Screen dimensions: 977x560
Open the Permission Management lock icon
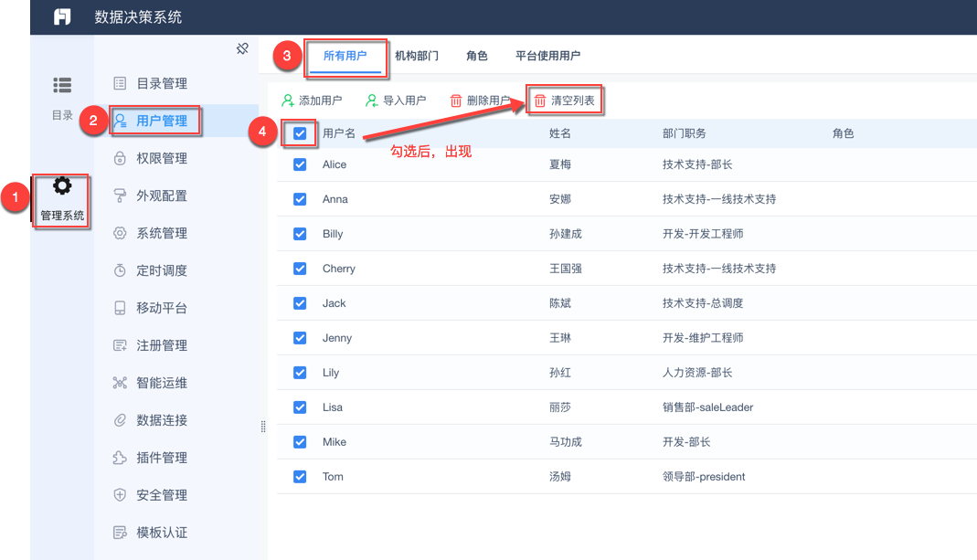click(x=120, y=158)
